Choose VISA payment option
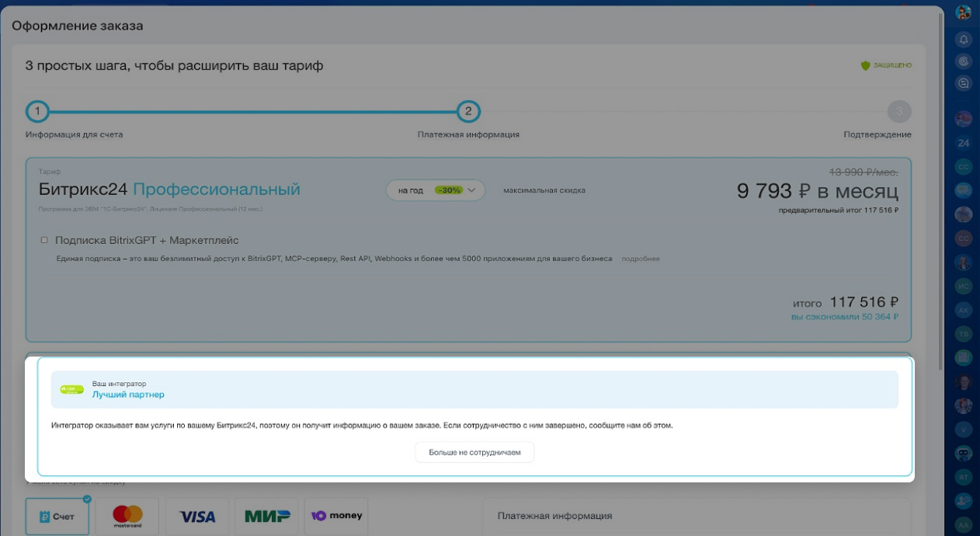This screenshot has height=536, width=980. [x=197, y=516]
